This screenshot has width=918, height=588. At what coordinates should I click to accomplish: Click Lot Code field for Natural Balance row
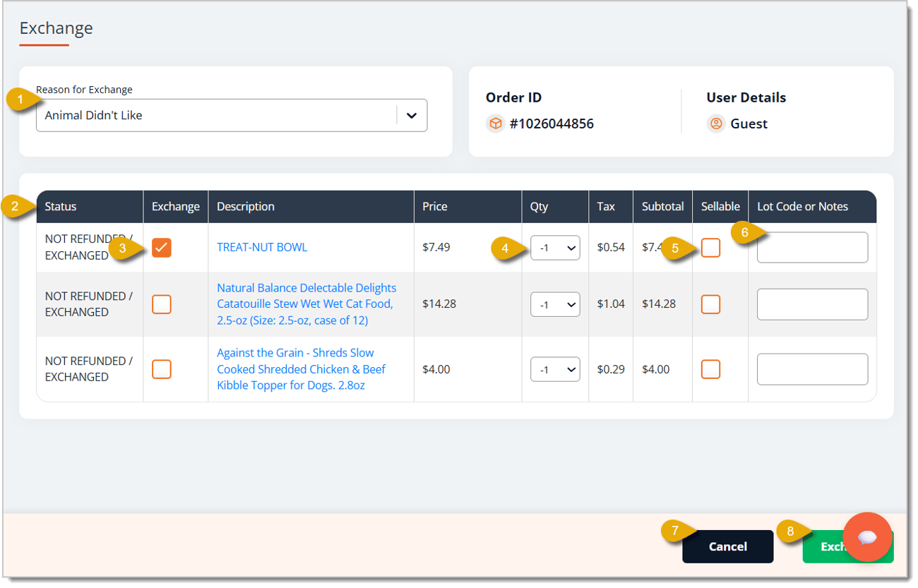click(812, 304)
